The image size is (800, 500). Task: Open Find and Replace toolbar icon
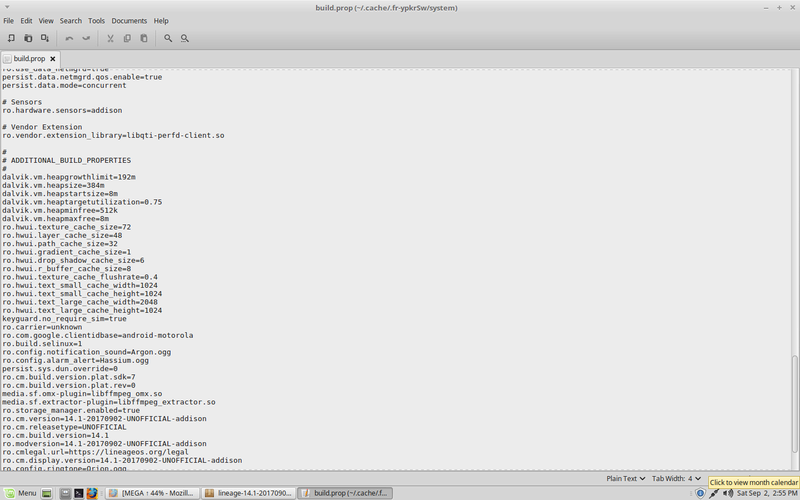[185, 38]
